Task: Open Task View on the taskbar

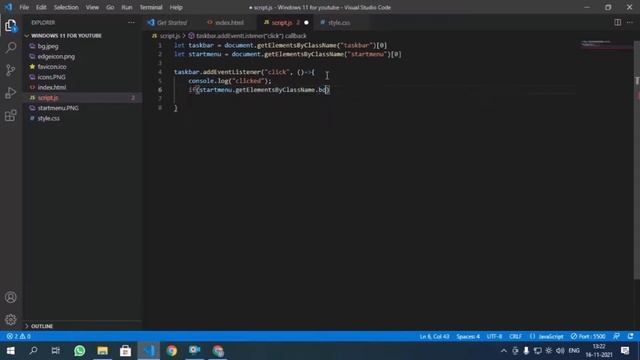Action: 56,351
